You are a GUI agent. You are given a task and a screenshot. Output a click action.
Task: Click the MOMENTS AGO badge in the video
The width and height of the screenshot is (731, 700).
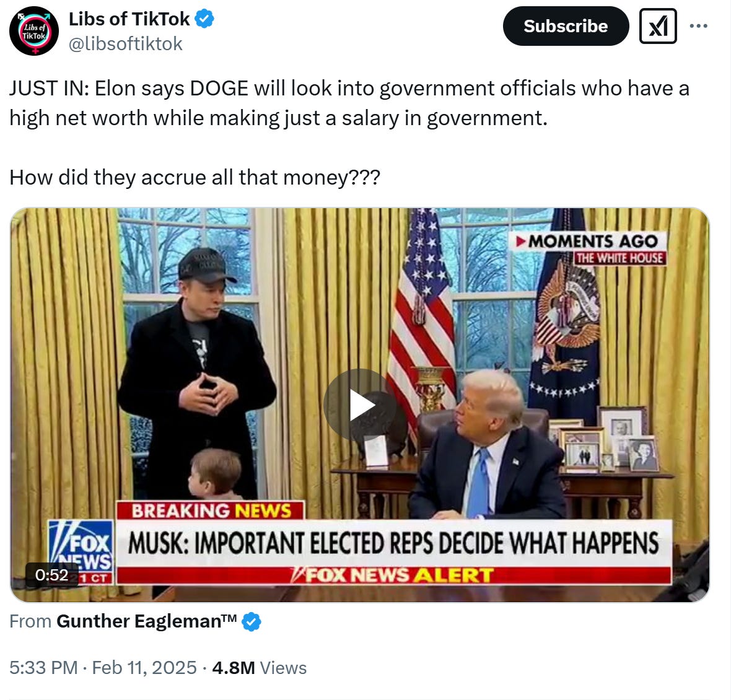point(589,242)
